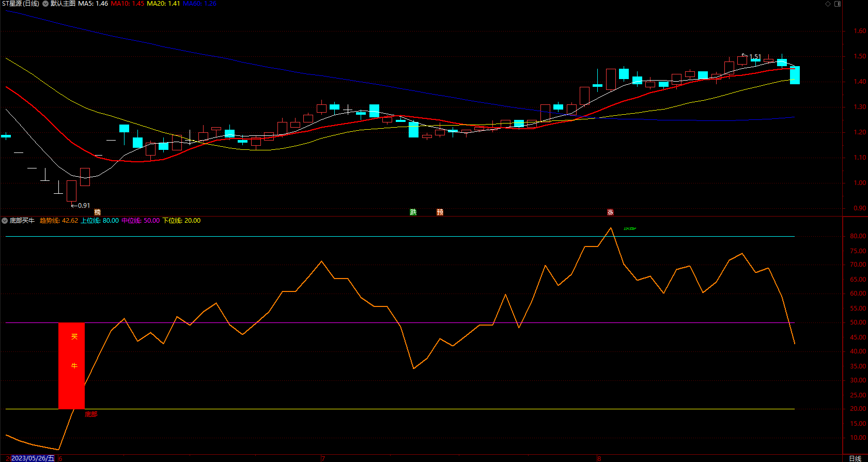Click the 80.00 indicator axis label
This screenshot has width=868, height=462.
click(x=858, y=236)
